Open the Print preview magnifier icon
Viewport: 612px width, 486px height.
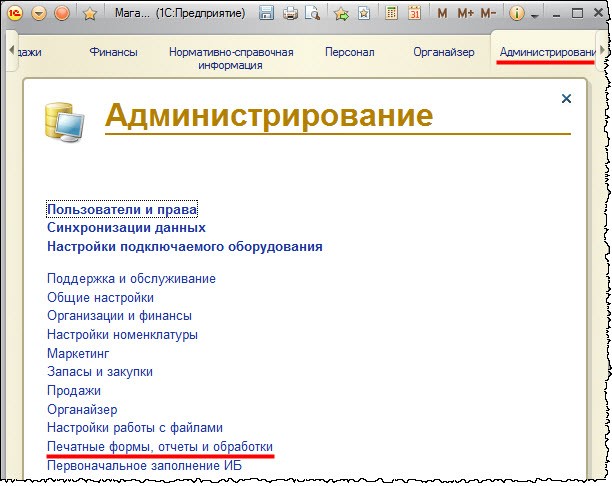coord(313,13)
